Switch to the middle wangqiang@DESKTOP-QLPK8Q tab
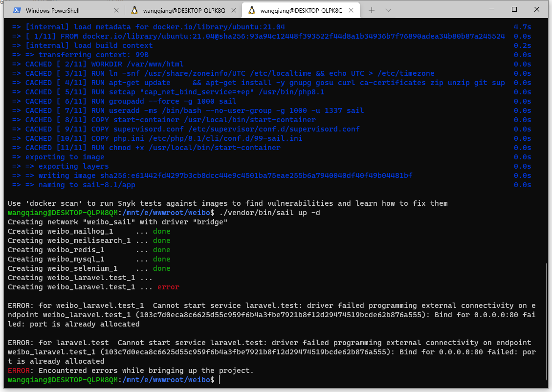 (183, 10)
